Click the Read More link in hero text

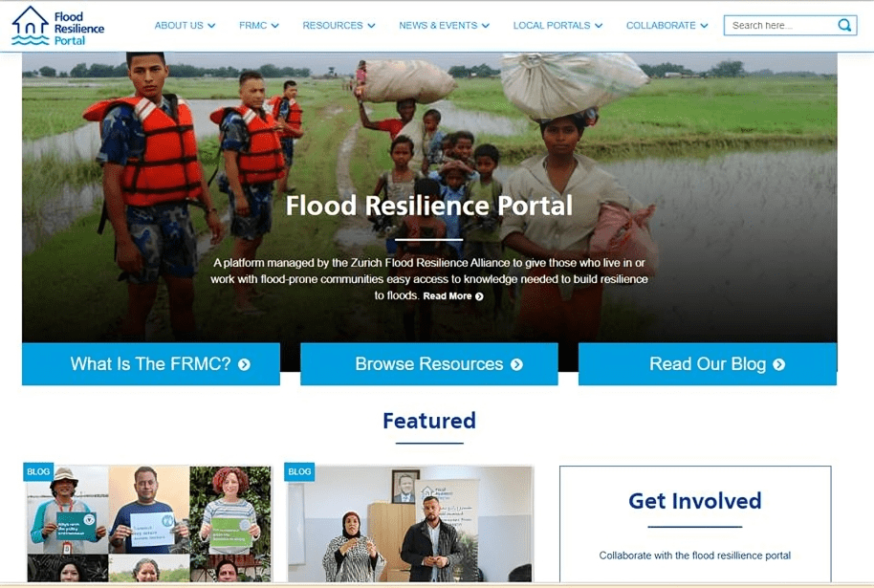(447, 296)
